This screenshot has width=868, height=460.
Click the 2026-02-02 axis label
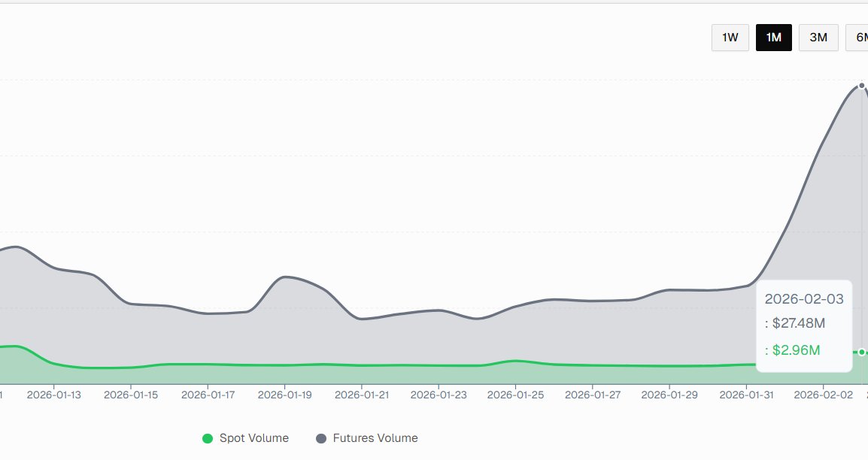coord(823,395)
